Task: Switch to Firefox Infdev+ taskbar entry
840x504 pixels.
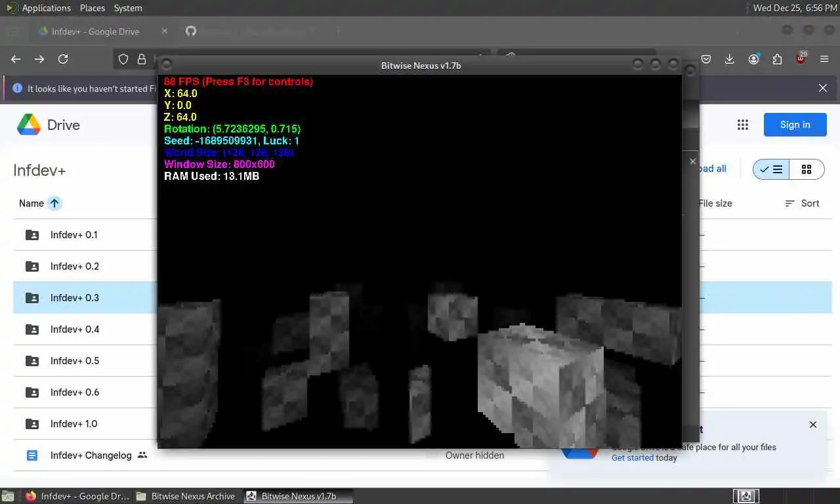Action: coord(77,496)
